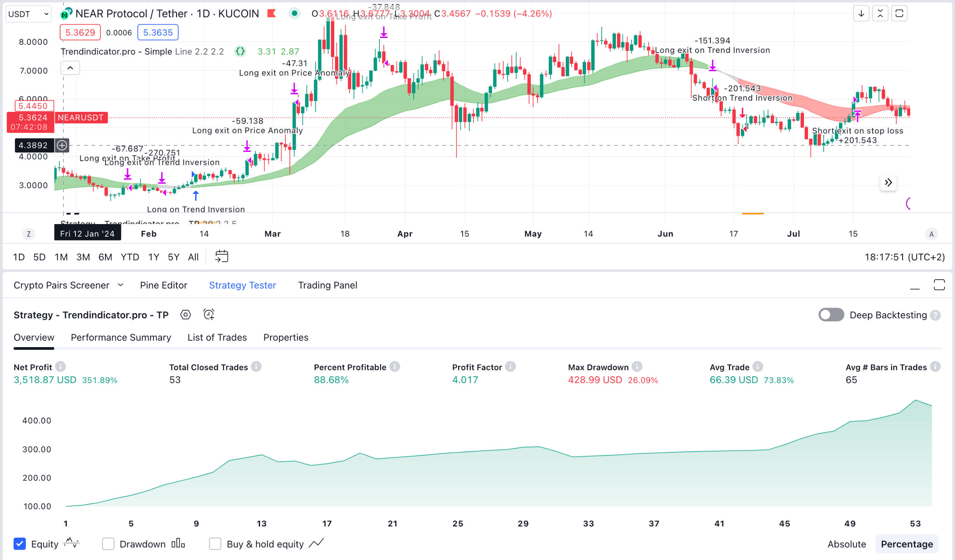Click the download arrow icon above the chart
The image size is (955, 560).
861,13
